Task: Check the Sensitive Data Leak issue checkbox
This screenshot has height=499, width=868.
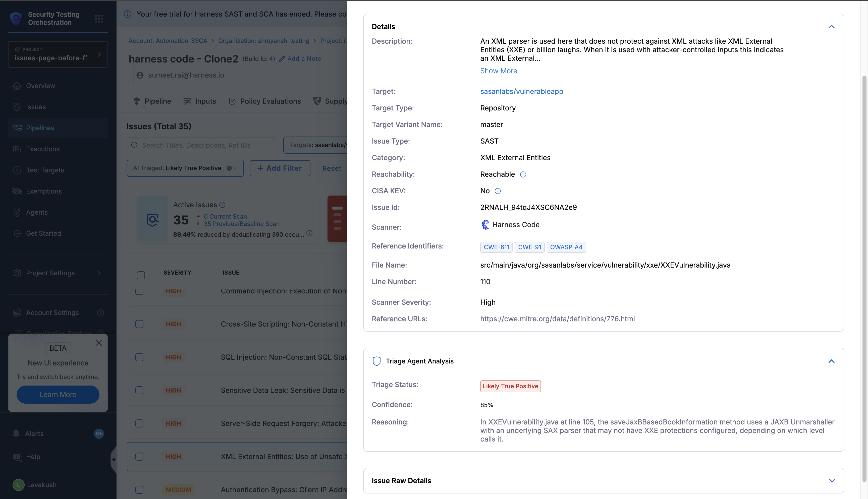Action: point(140,390)
